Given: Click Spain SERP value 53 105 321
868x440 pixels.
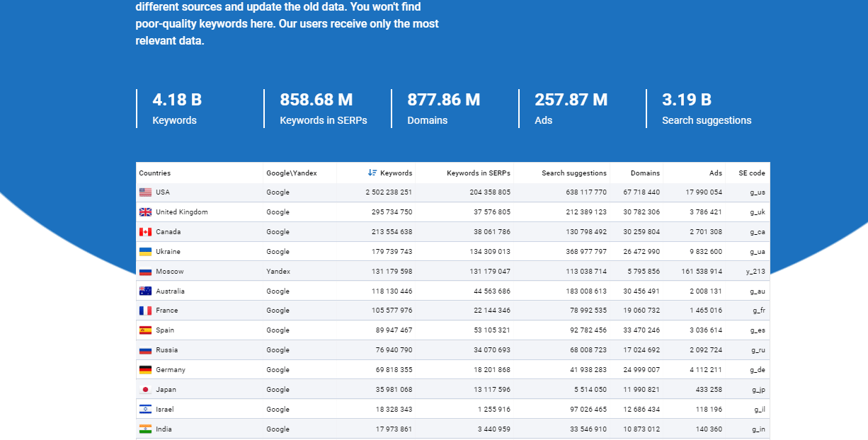Looking at the screenshot, I should point(492,330).
